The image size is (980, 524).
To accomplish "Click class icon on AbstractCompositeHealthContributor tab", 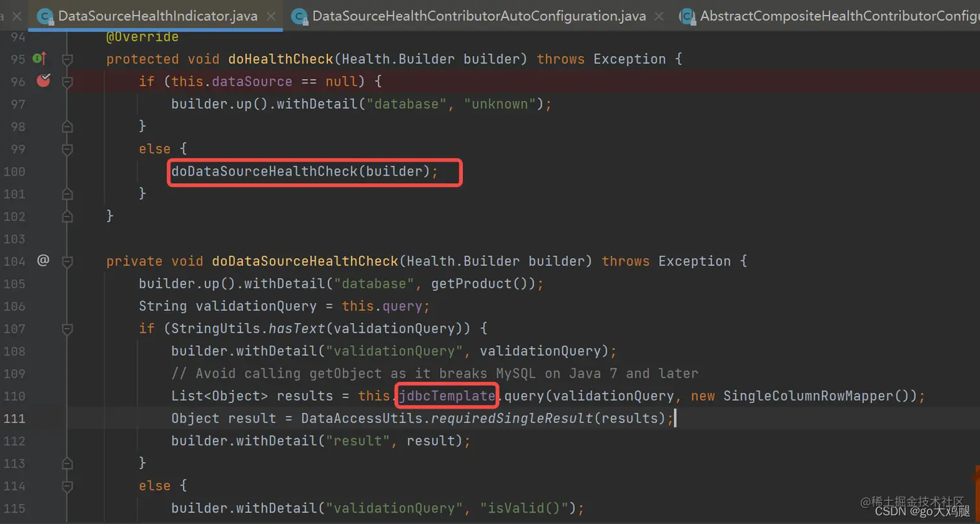I will pos(687,16).
